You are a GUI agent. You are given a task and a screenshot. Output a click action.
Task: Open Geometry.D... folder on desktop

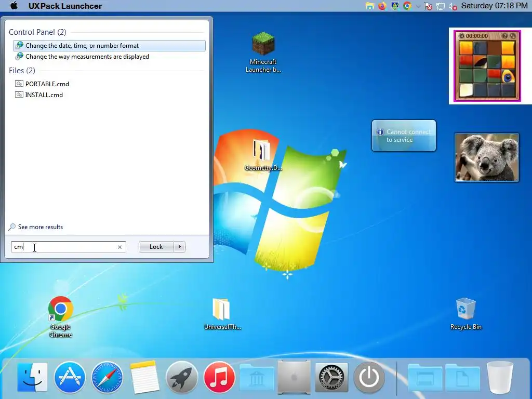click(263, 155)
